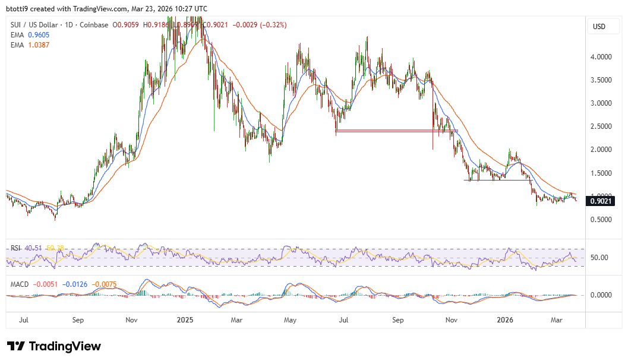This screenshot has height=364, width=628.
Task: Expand the MACD indicator legend
Action: [20, 284]
